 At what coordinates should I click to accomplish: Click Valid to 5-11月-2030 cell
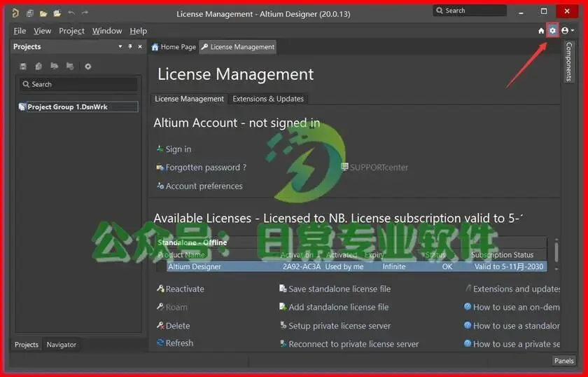tap(508, 266)
